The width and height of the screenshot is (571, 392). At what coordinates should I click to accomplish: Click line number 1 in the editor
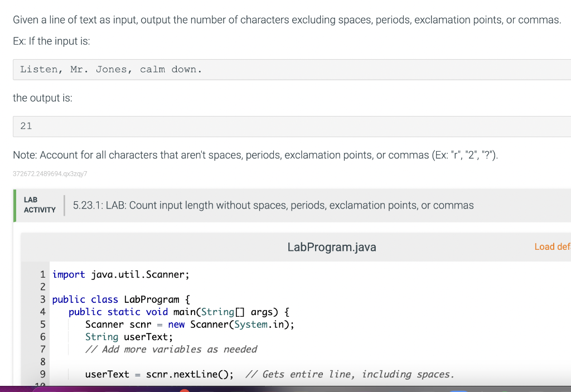click(x=42, y=274)
